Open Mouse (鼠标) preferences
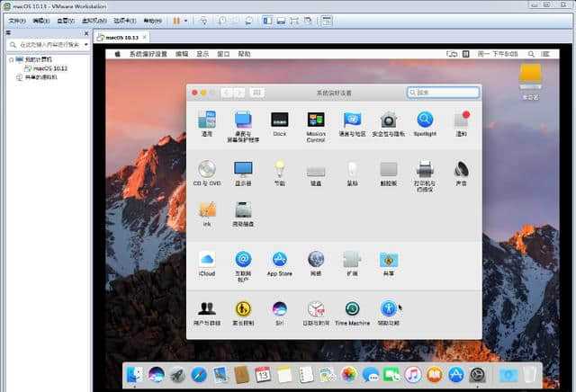Image resolution: width=576 pixels, height=392 pixels. [x=352, y=174]
